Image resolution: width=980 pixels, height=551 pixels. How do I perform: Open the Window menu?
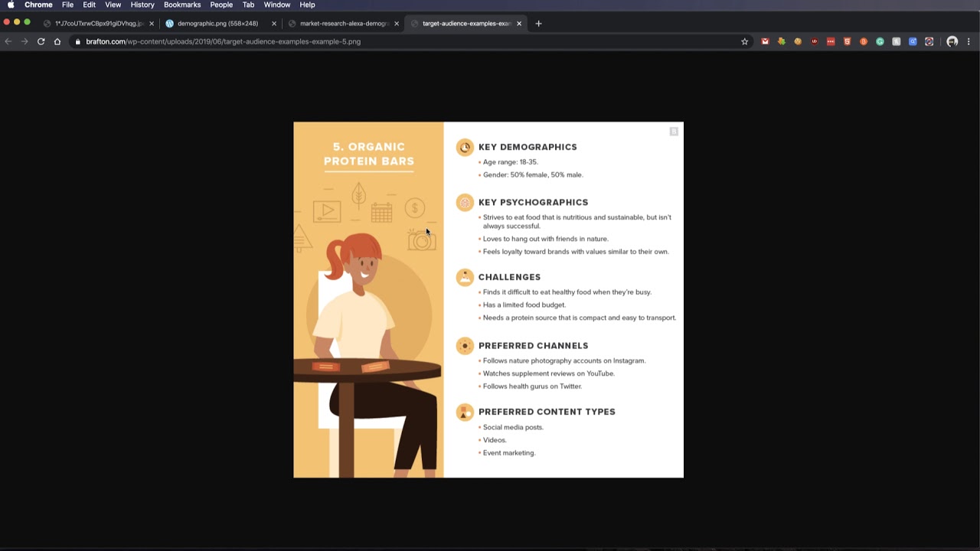(x=277, y=5)
